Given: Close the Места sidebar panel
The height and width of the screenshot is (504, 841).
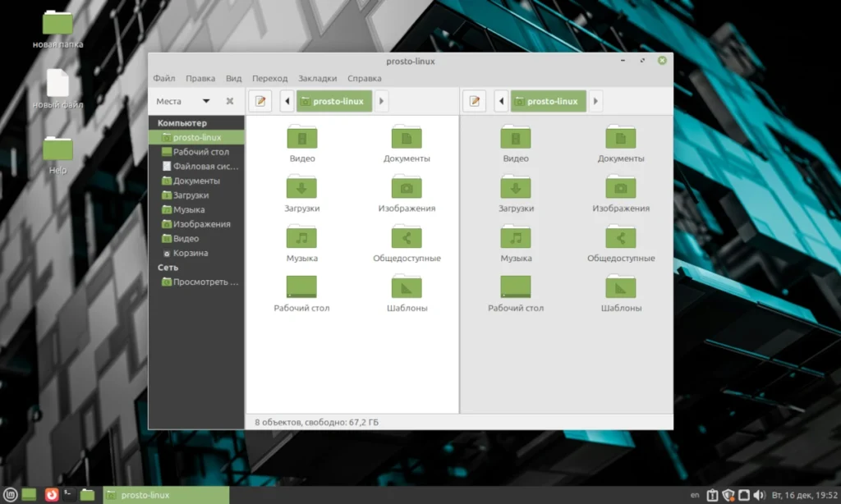Looking at the screenshot, I should 230,101.
